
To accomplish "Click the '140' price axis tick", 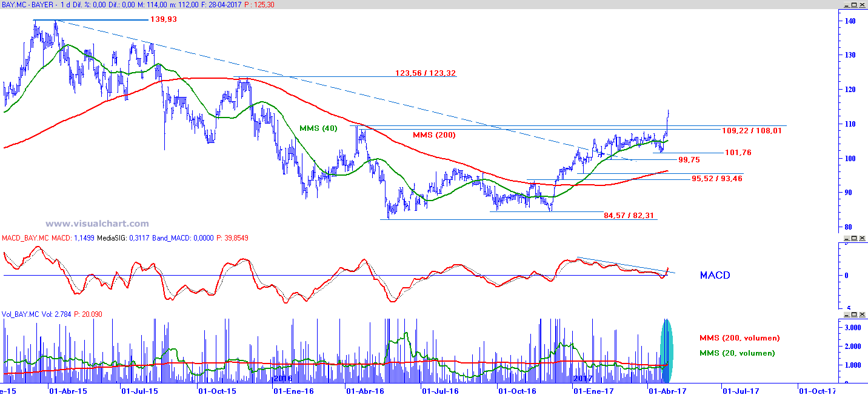I will [x=850, y=21].
